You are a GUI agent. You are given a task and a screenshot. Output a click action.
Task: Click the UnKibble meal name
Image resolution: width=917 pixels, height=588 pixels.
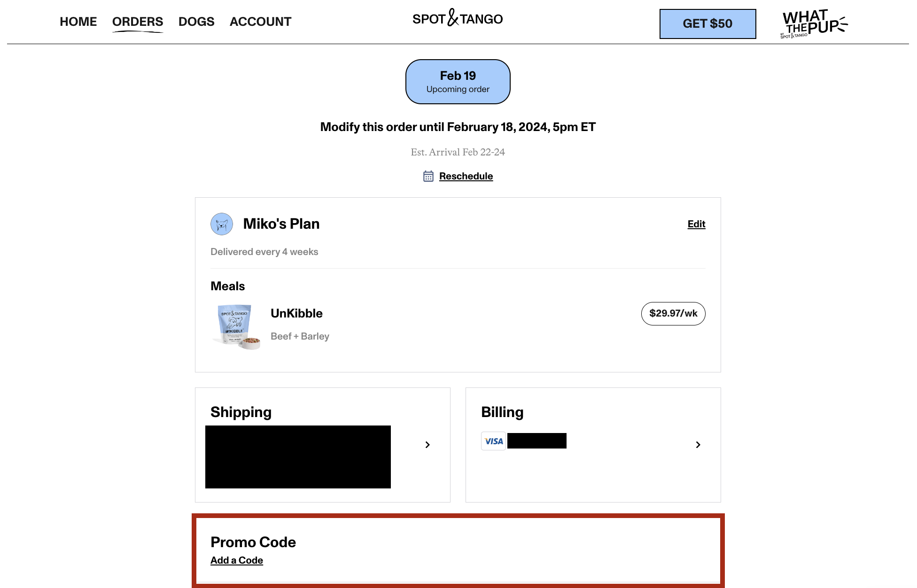[x=296, y=313]
